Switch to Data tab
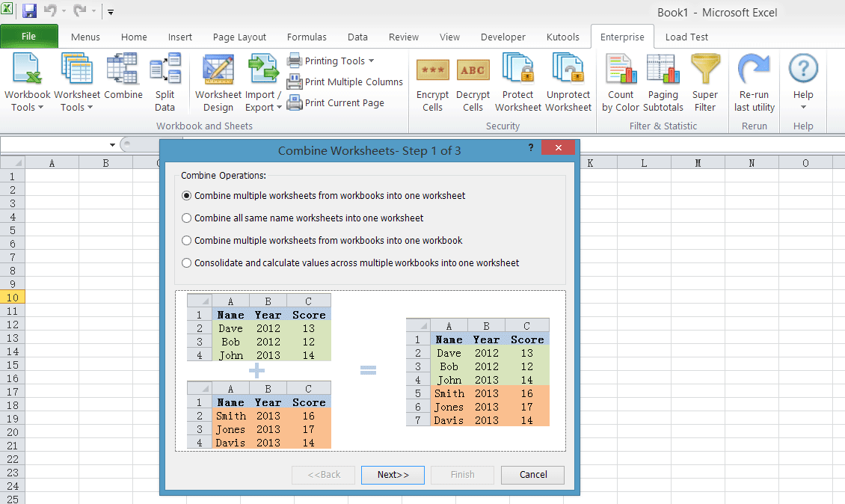The height and width of the screenshot is (504, 845). tap(357, 37)
